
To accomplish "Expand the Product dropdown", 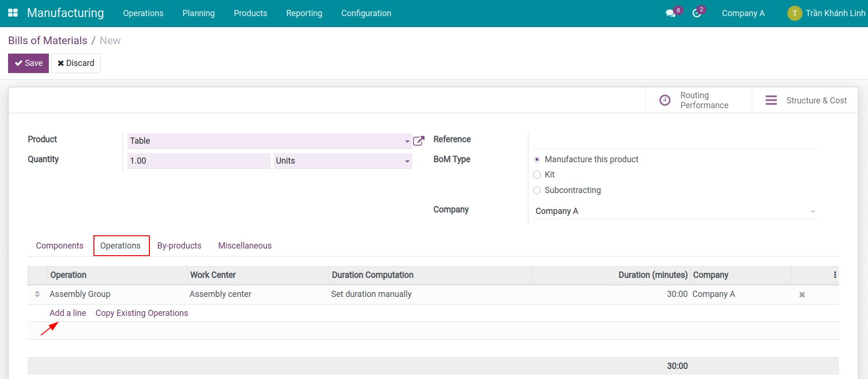I will 407,141.
